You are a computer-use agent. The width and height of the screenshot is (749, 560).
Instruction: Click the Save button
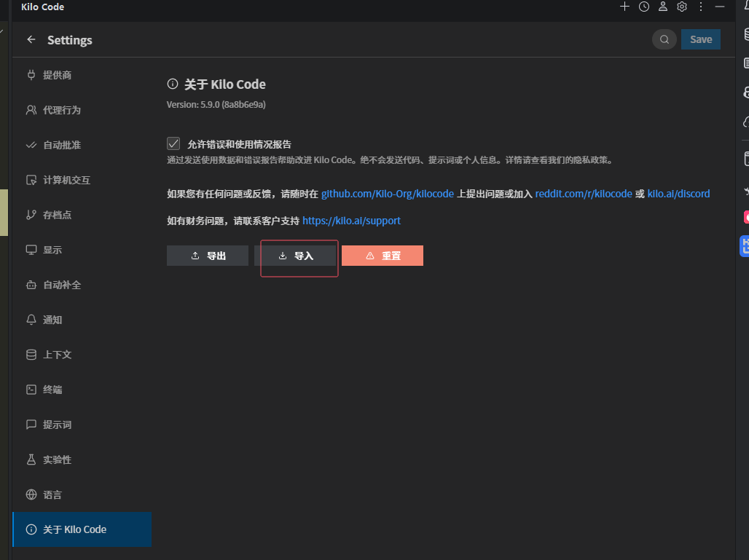click(700, 39)
